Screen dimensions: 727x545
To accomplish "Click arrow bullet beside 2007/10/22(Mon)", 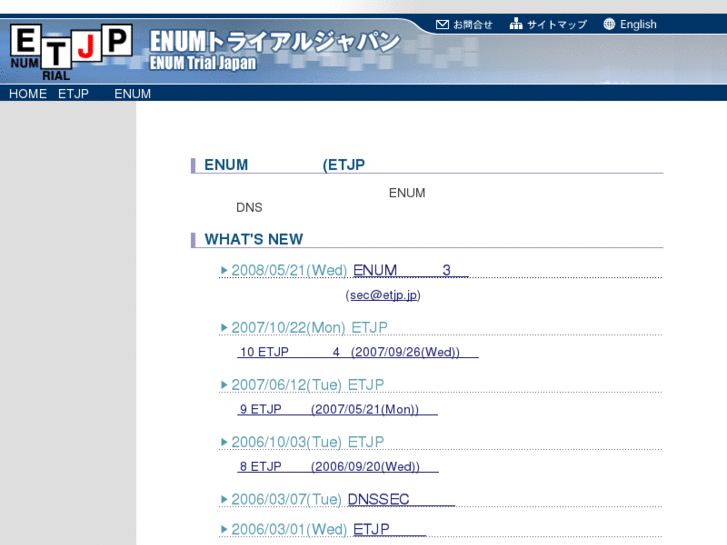I will click(x=224, y=327).
